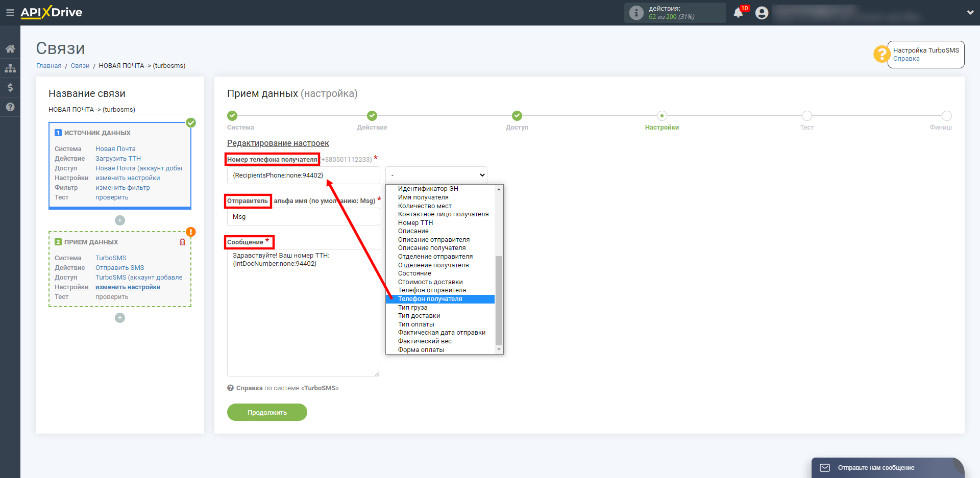Open the TurboSMS system link
Screen dimensions: 980x478
(111, 258)
